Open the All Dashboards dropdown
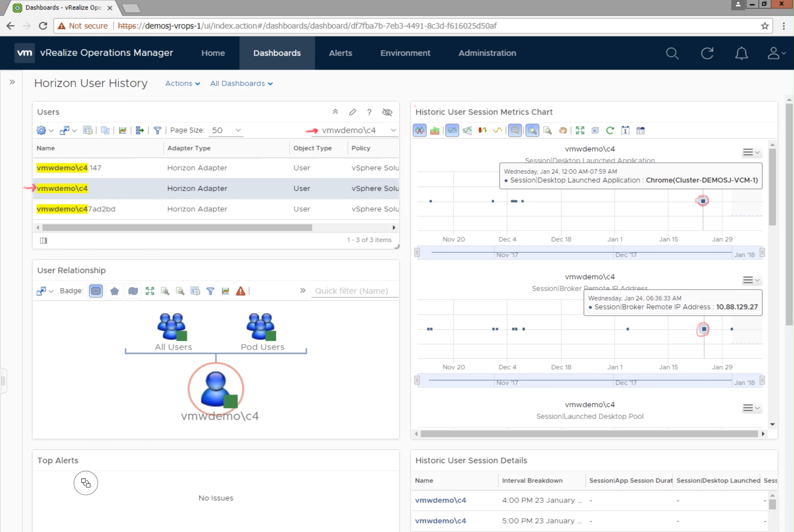This screenshot has height=532, width=794. 241,83
